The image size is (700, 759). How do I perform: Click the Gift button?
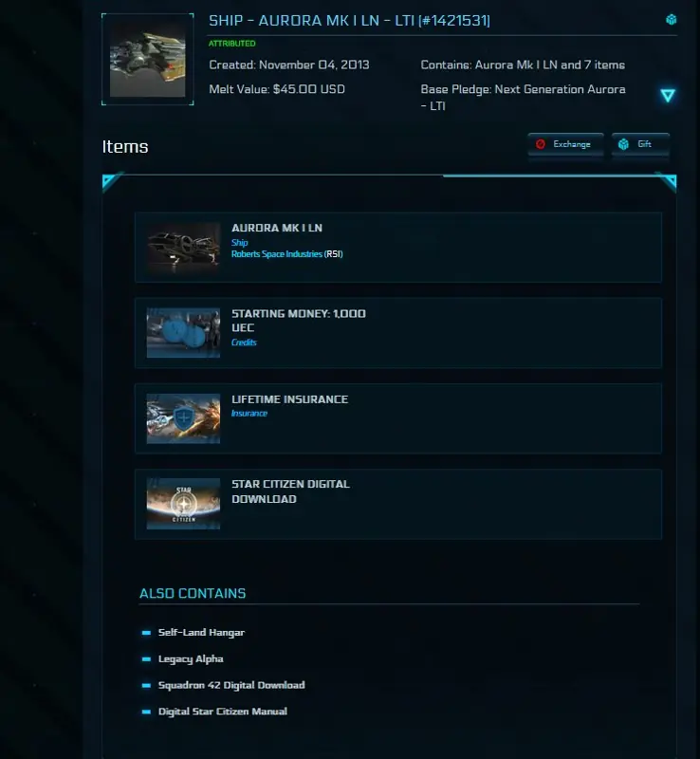[x=640, y=144]
